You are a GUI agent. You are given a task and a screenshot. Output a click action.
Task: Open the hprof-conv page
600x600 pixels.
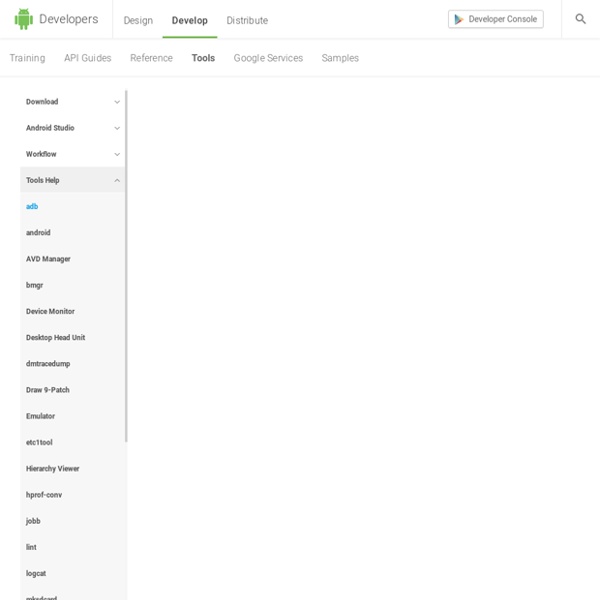pyautogui.click(x=44, y=495)
